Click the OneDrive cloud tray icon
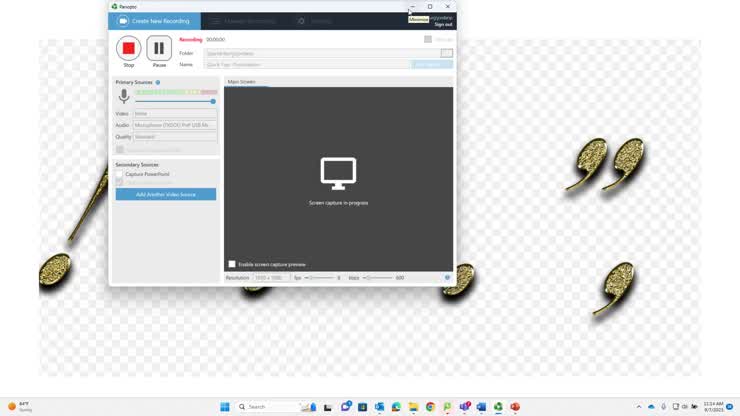740x416 pixels. [x=651, y=407]
